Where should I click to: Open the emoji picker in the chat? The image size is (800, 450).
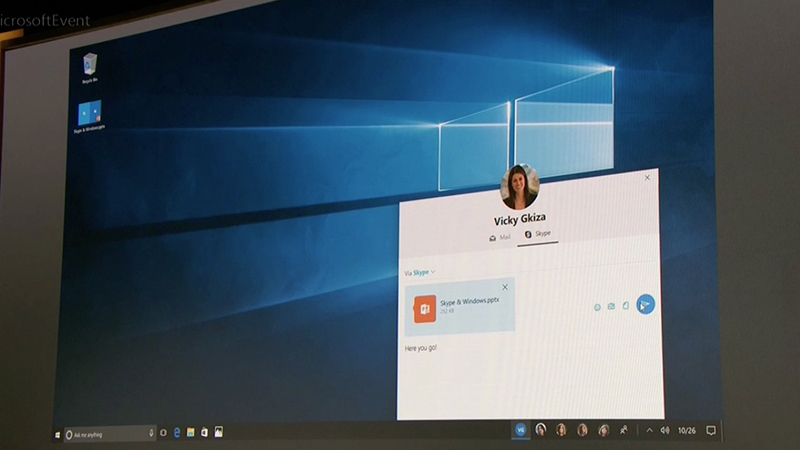click(597, 307)
